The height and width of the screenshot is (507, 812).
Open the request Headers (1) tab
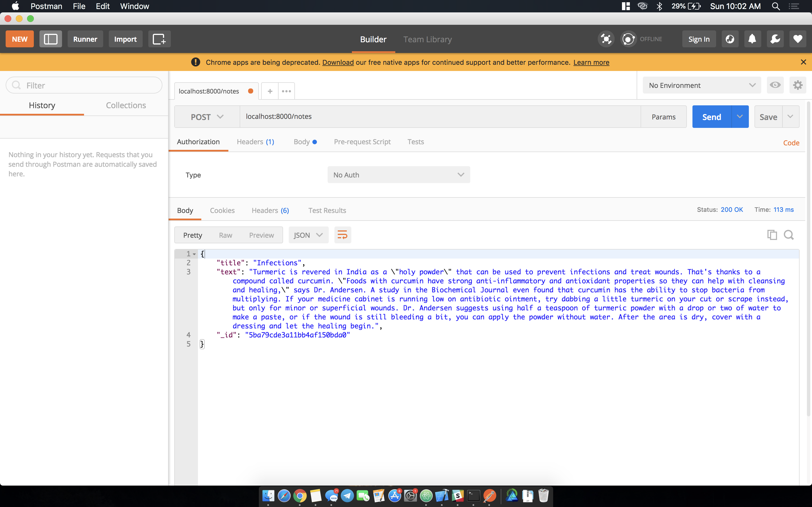tap(255, 142)
